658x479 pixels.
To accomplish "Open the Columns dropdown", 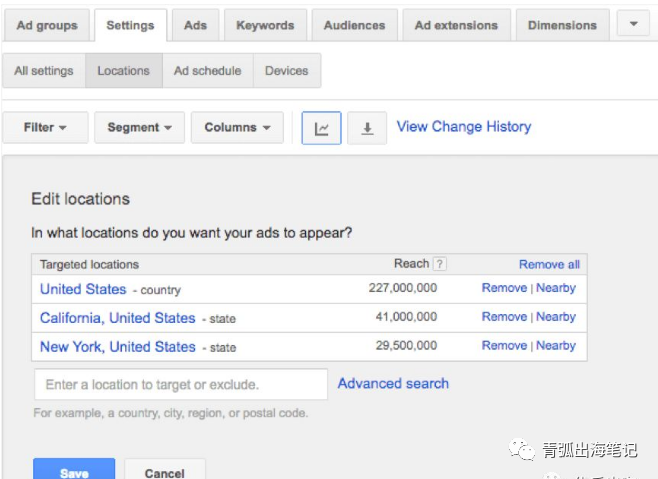I will [237, 127].
